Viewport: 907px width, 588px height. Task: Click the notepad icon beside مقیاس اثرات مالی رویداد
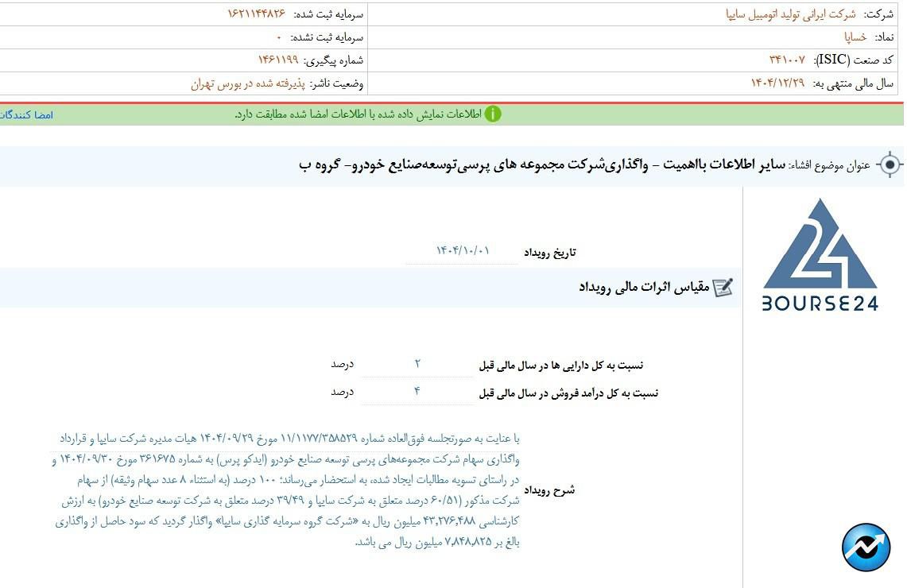(723, 288)
